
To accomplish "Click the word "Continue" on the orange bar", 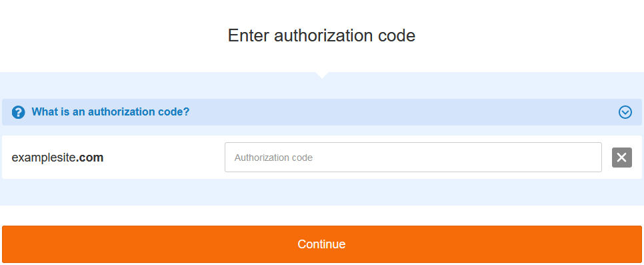I will click(321, 244).
